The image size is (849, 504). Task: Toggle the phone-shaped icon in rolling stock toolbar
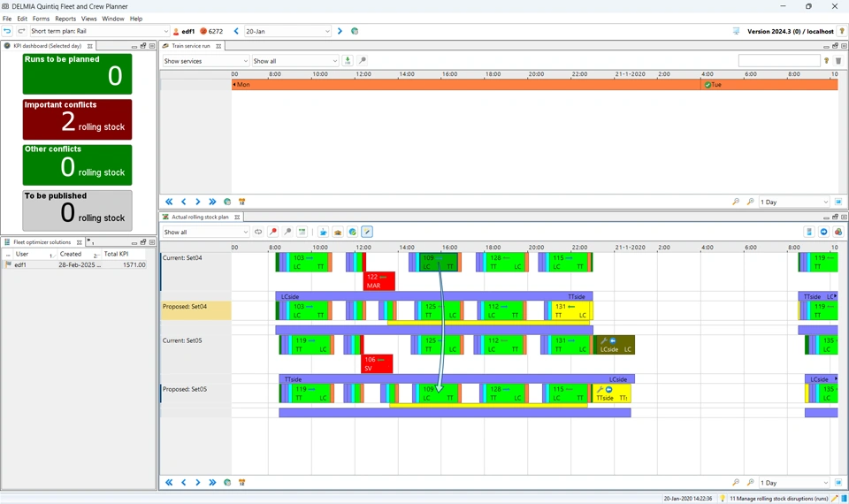click(x=809, y=232)
